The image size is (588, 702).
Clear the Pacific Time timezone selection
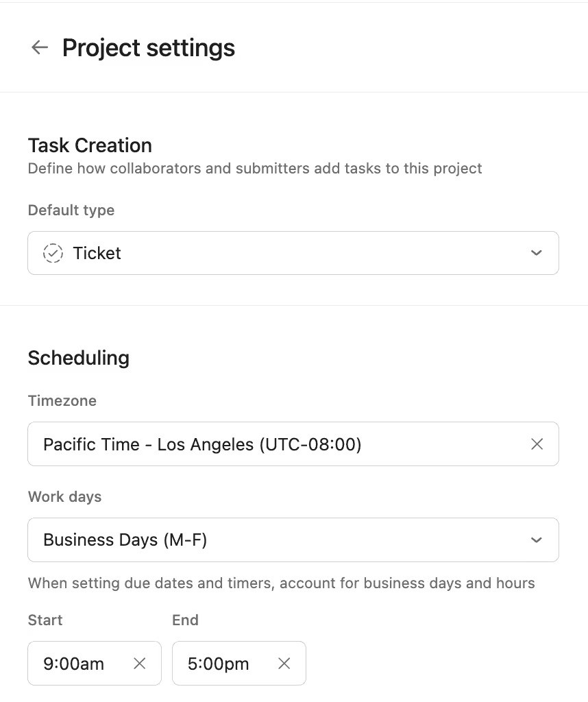537,444
